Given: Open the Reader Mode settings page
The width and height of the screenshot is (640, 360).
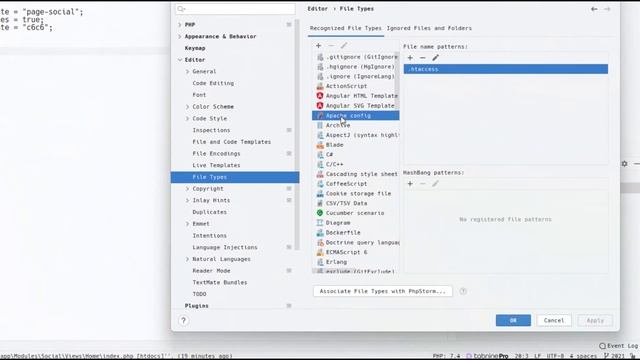Looking at the screenshot, I should tap(211, 271).
